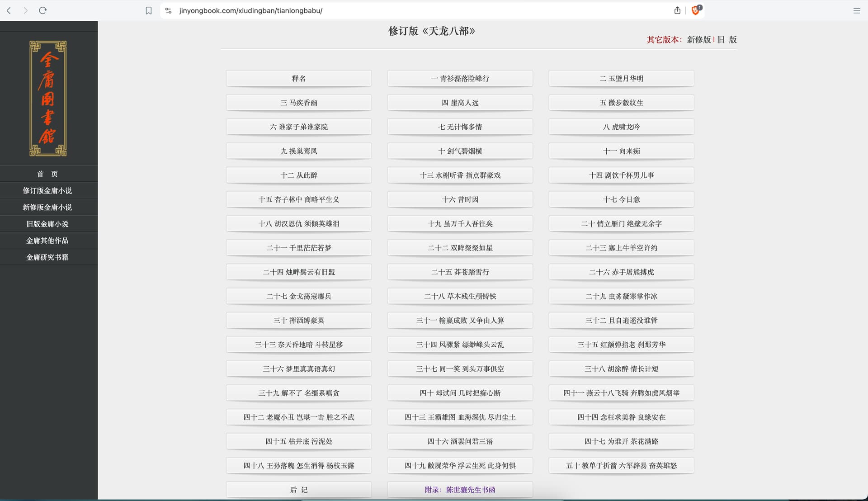Click the share icon in address bar

coord(677,10)
